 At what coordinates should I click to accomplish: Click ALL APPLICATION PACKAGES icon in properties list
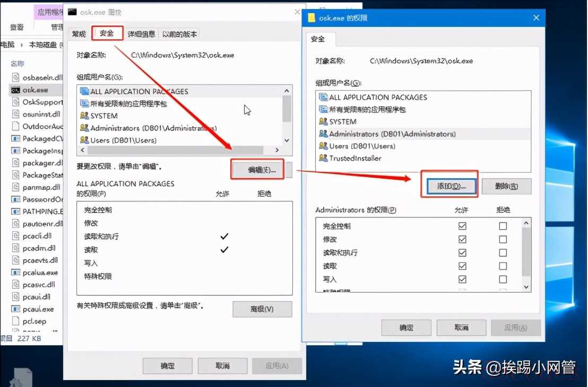pos(84,91)
